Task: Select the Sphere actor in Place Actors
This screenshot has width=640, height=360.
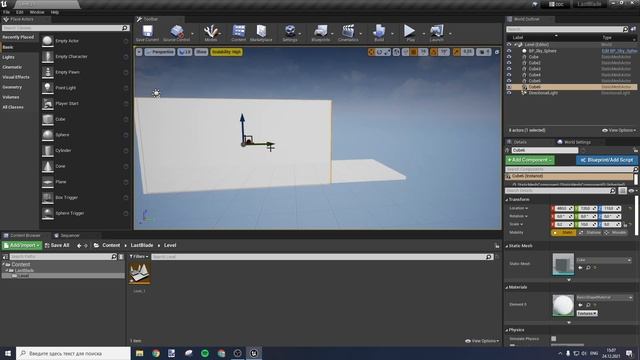Action: tap(85, 135)
